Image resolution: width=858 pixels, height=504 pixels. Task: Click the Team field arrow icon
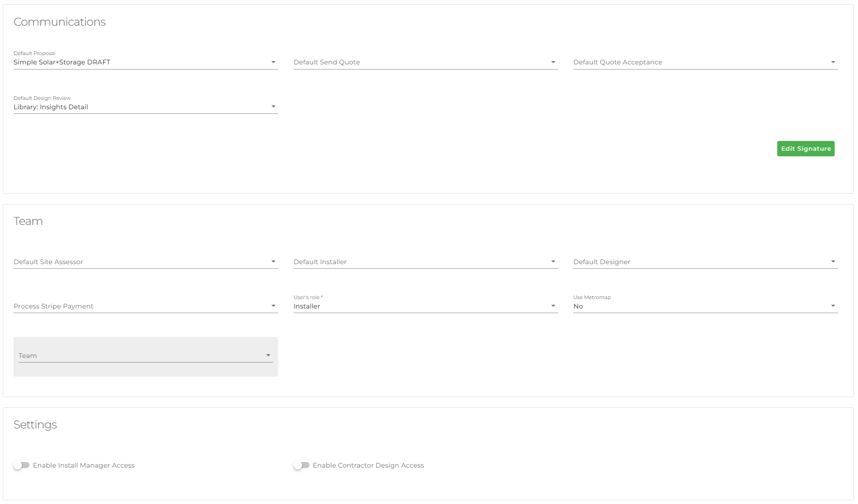point(268,356)
